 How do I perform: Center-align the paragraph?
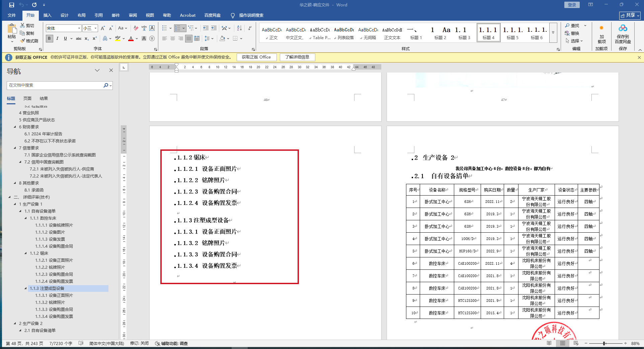173,38
